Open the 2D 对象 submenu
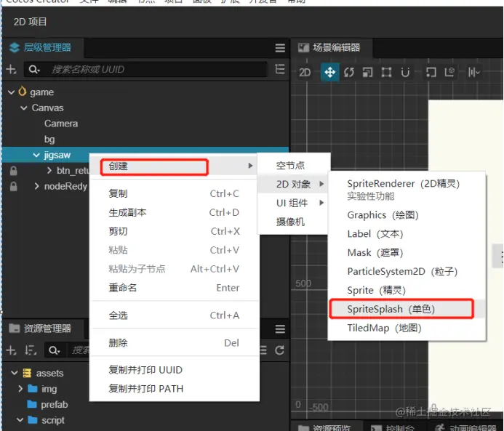The image size is (504, 431). 294,184
